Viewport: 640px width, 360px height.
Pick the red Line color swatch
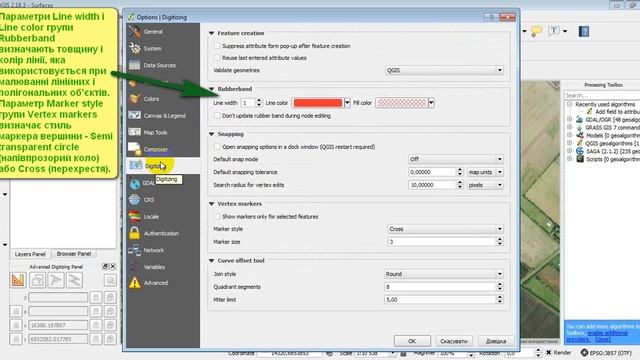(318, 103)
